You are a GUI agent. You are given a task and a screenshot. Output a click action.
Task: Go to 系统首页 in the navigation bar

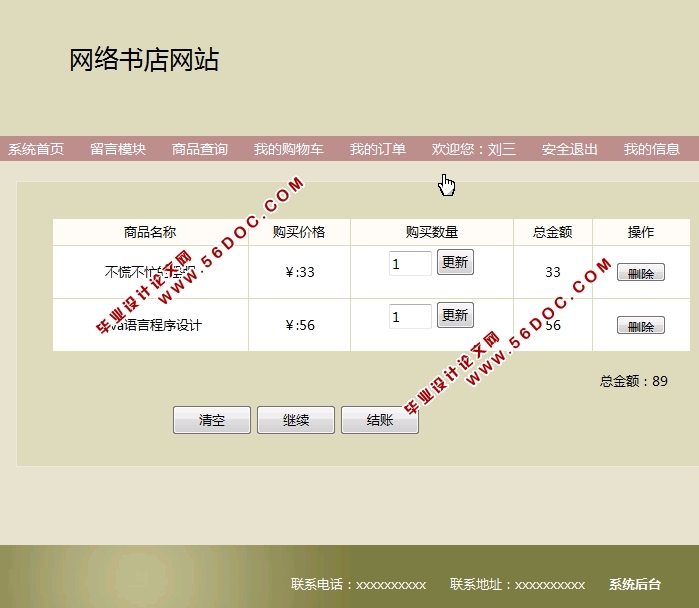tap(36, 149)
